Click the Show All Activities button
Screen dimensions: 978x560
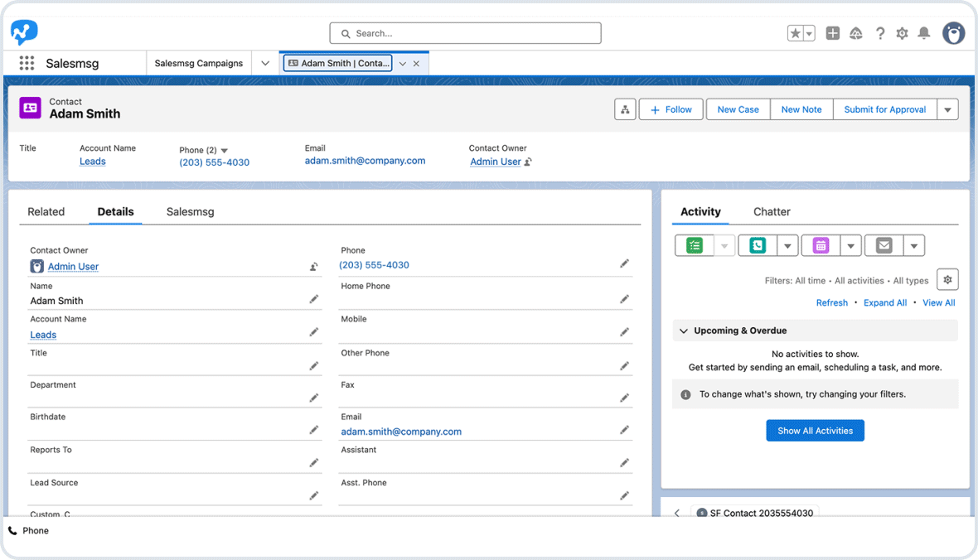tap(815, 430)
